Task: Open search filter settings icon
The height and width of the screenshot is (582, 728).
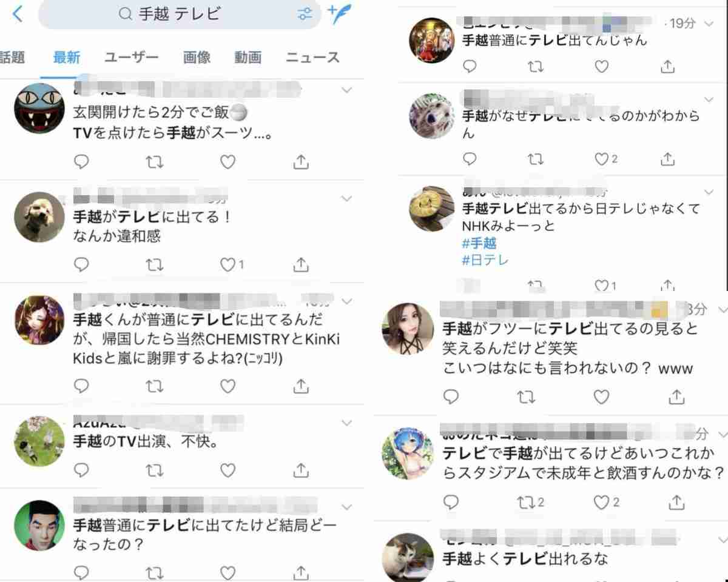Action: [x=305, y=14]
